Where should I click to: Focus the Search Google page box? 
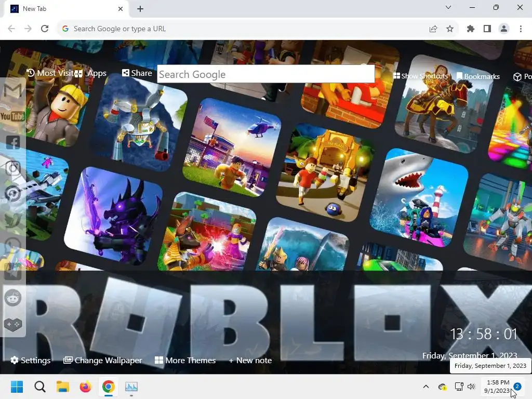(265, 74)
